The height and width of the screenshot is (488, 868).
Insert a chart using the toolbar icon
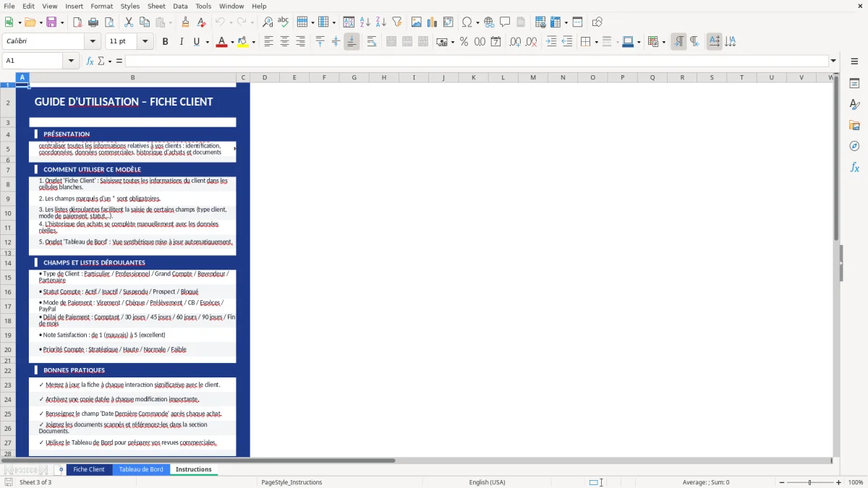(x=432, y=22)
